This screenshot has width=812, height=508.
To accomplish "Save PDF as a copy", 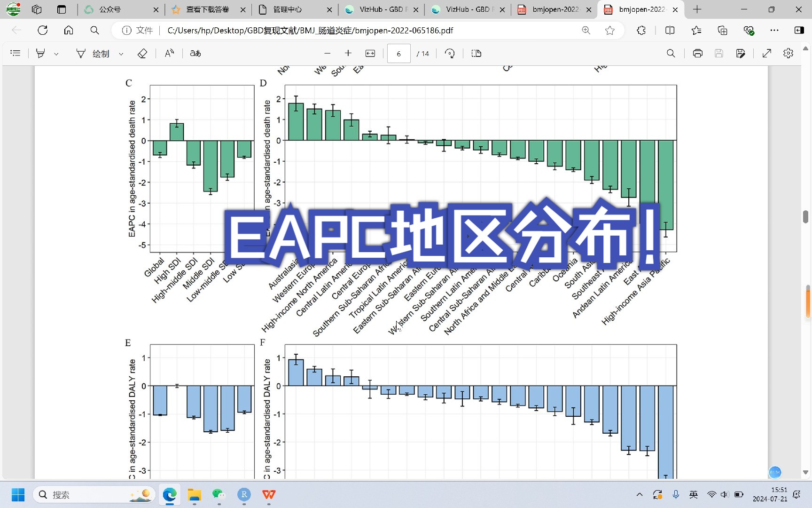I will click(741, 53).
